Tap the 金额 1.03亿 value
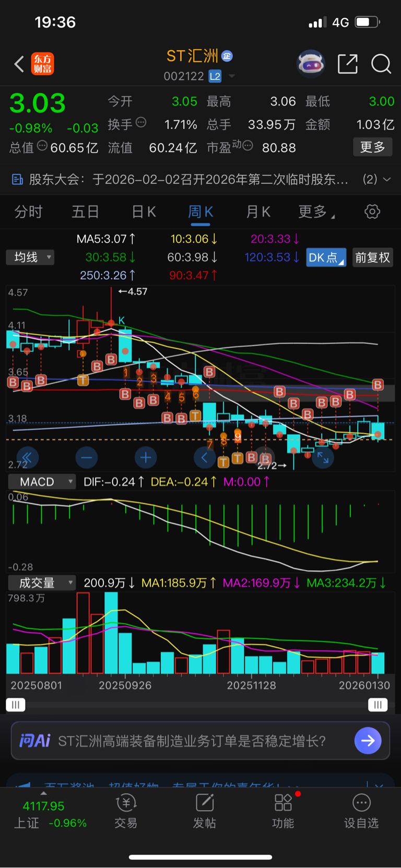401x868 pixels. pyautogui.click(x=375, y=124)
